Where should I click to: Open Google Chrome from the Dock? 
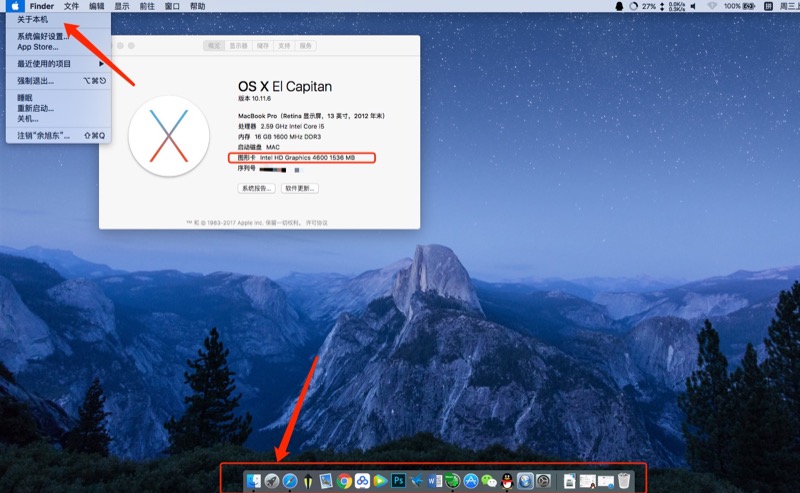(344, 481)
